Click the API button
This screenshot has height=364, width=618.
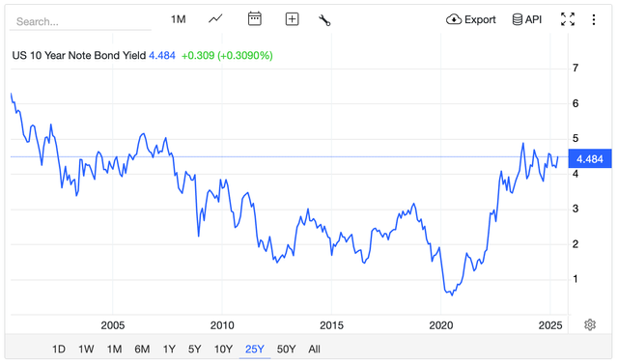pyautogui.click(x=527, y=19)
